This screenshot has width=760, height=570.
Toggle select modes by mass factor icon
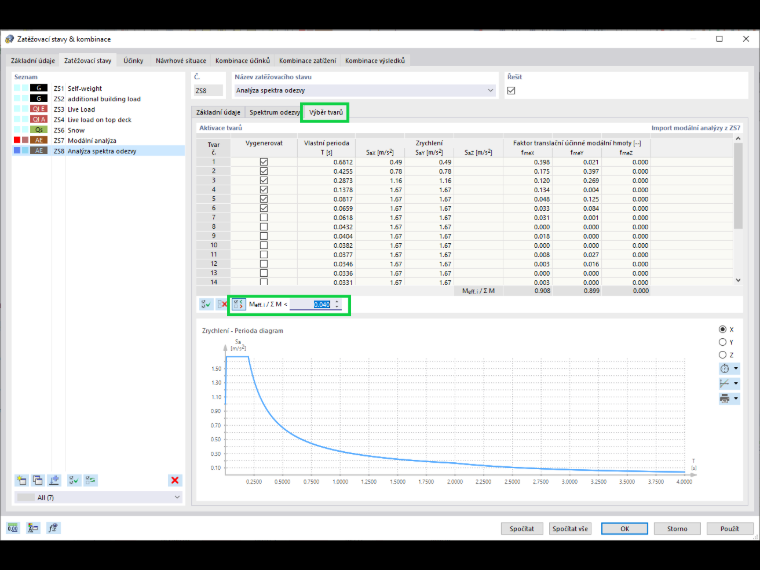click(x=238, y=304)
